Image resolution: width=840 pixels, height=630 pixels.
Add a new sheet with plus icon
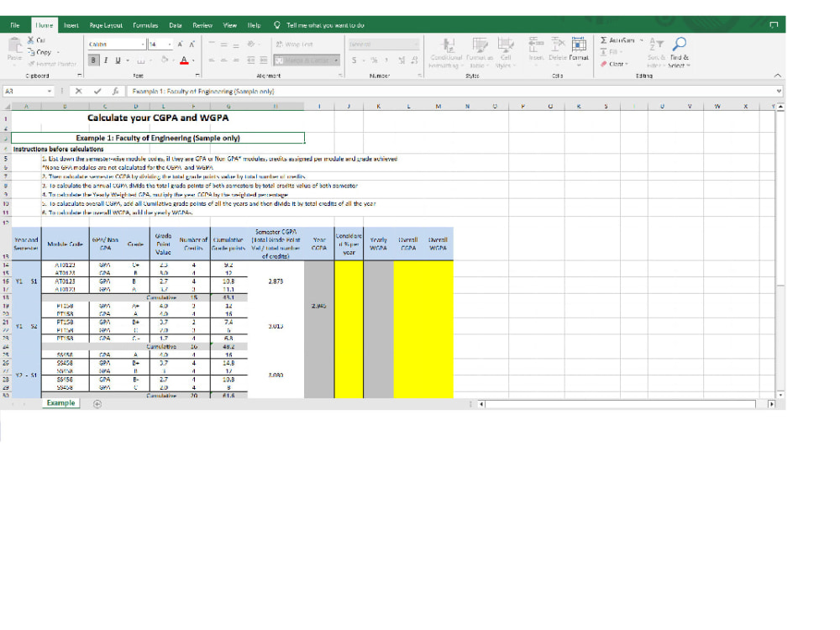[x=97, y=404]
